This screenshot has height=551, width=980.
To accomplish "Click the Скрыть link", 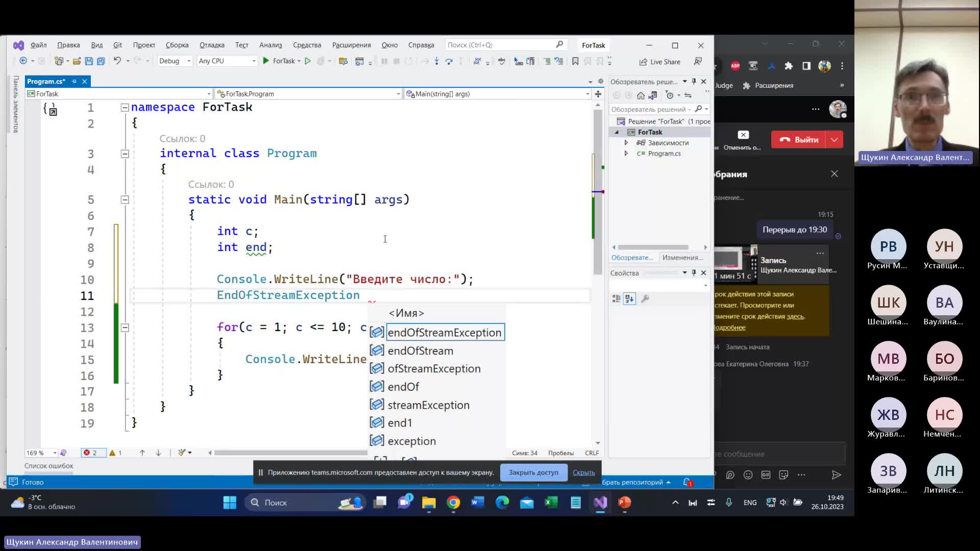I will pos(583,472).
